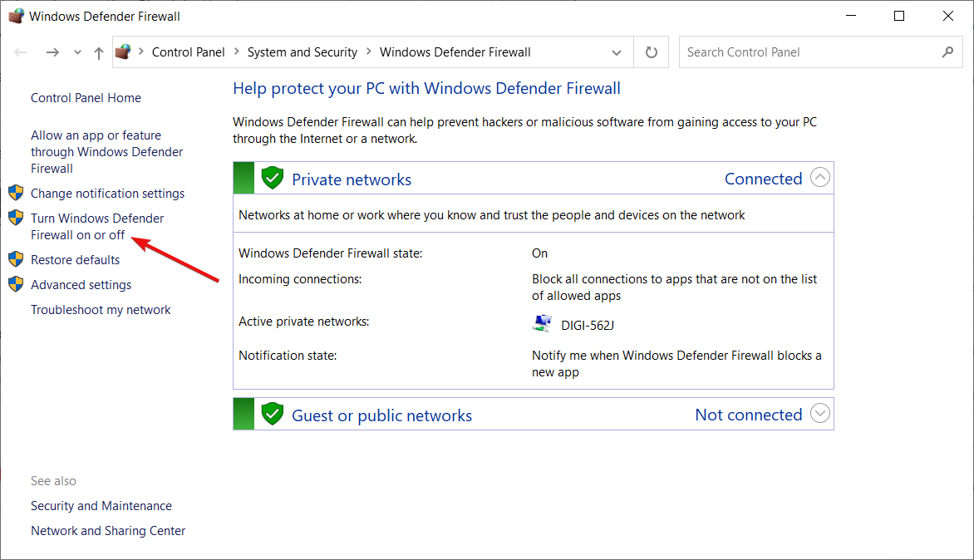974x560 pixels.
Task: Open Troubleshoot my network link
Action: [101, 310]
